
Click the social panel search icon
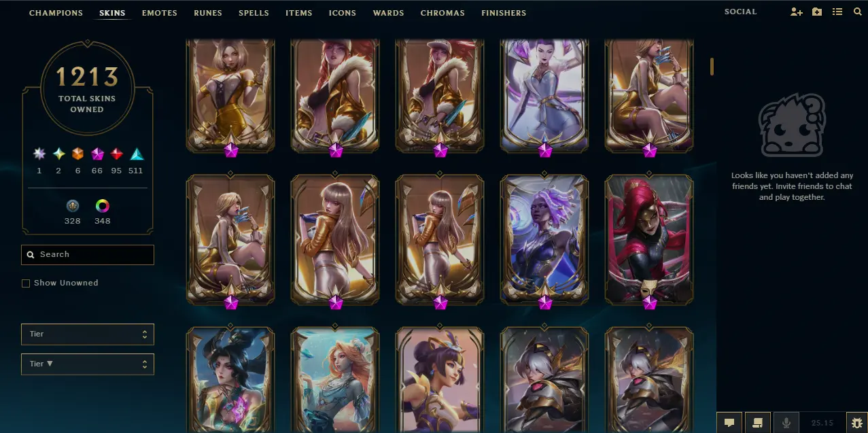click(x=857, y=12)
